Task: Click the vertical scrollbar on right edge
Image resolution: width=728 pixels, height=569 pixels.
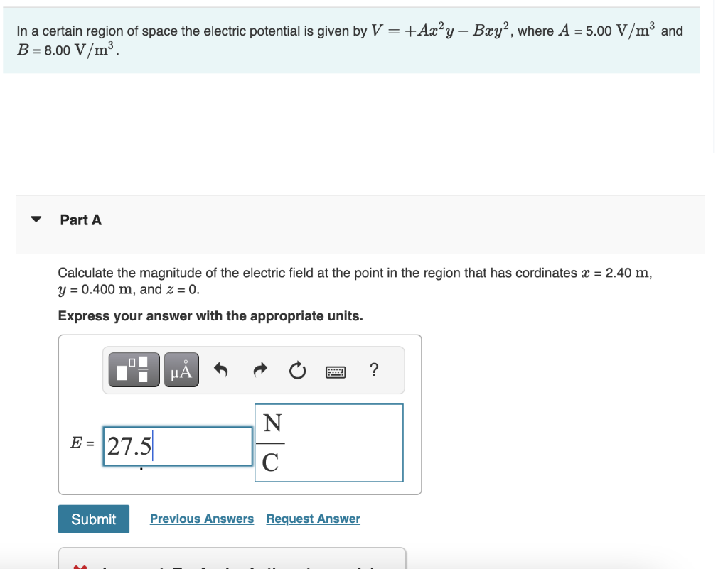Action: [714, 77]
